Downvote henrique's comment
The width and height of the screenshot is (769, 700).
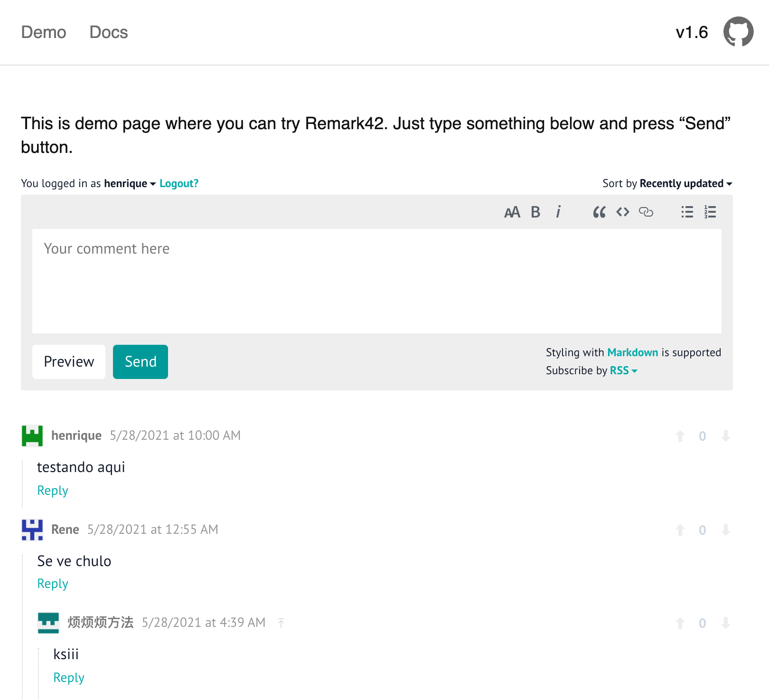pos(725,436)
